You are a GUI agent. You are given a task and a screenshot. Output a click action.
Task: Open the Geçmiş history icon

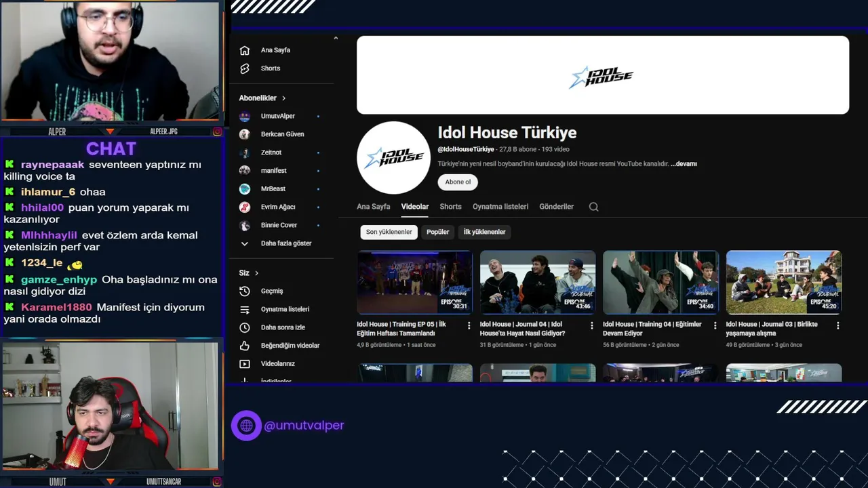point(245,291)
